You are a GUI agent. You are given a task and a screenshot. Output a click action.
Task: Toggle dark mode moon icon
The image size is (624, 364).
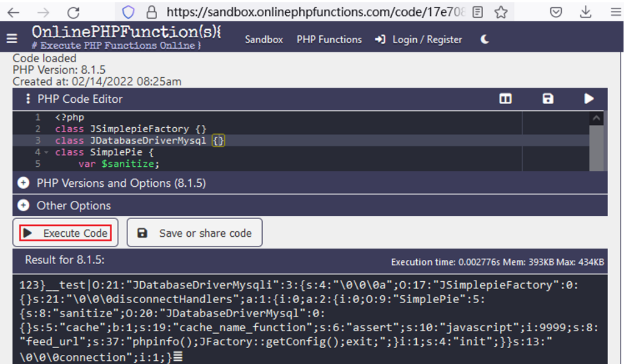click(484, 40)
